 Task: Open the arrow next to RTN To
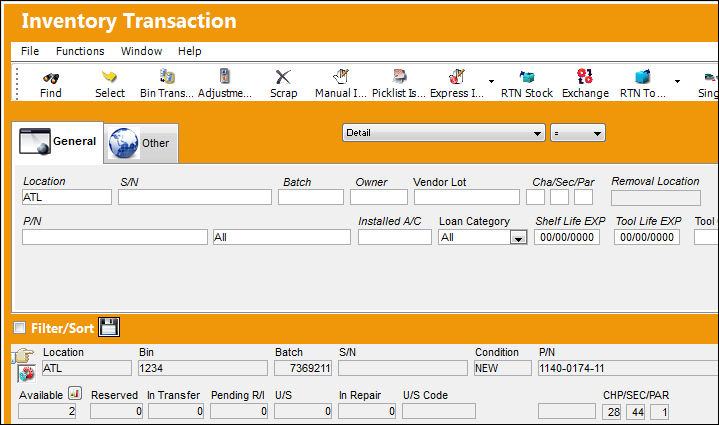click(x=677, y=82)
